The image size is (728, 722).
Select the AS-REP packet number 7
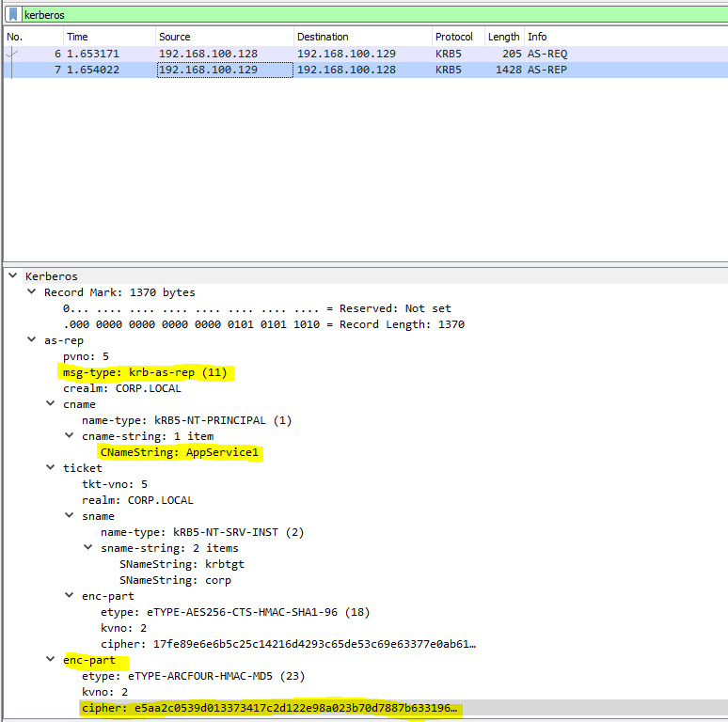click(x=282, y=70)
